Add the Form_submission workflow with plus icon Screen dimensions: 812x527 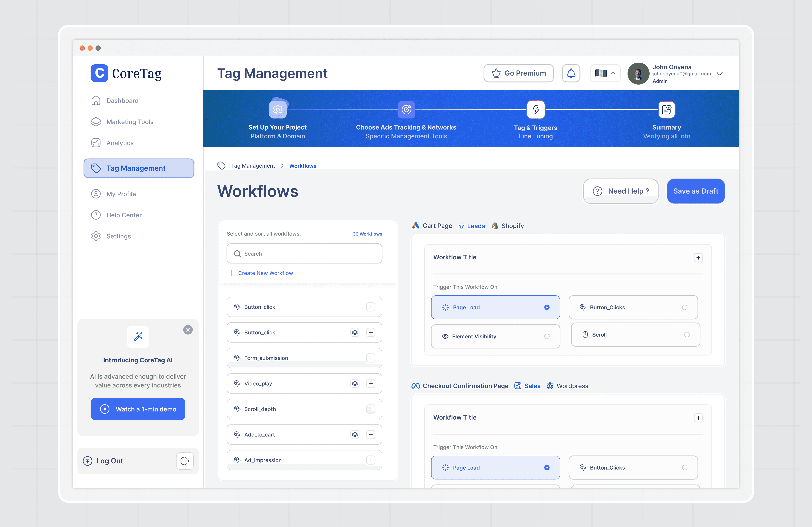pyautogui.click(x=371, y=358)
